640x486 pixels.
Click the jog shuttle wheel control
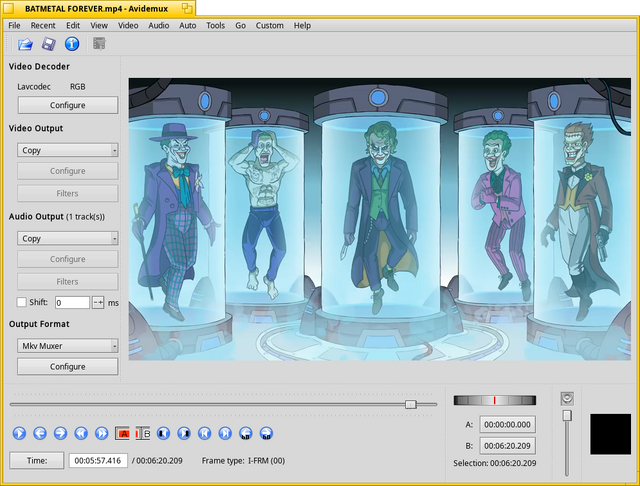tap(495, 400)
